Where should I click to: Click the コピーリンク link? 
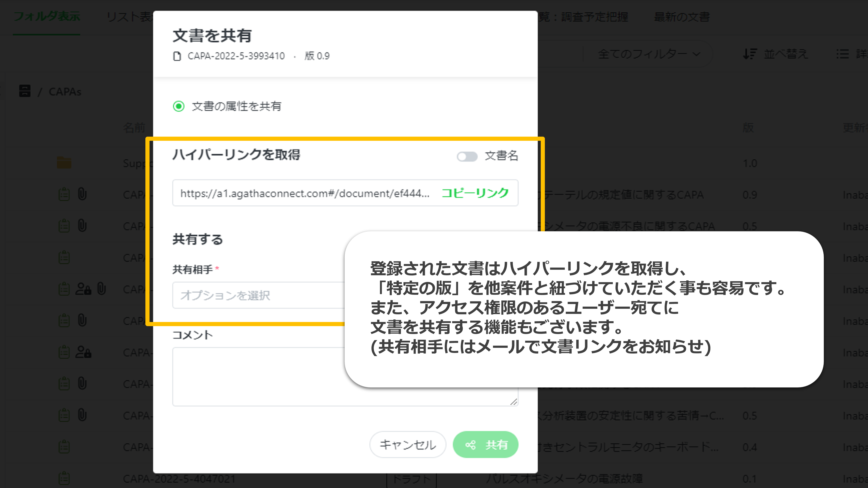(x=475, y=193)
